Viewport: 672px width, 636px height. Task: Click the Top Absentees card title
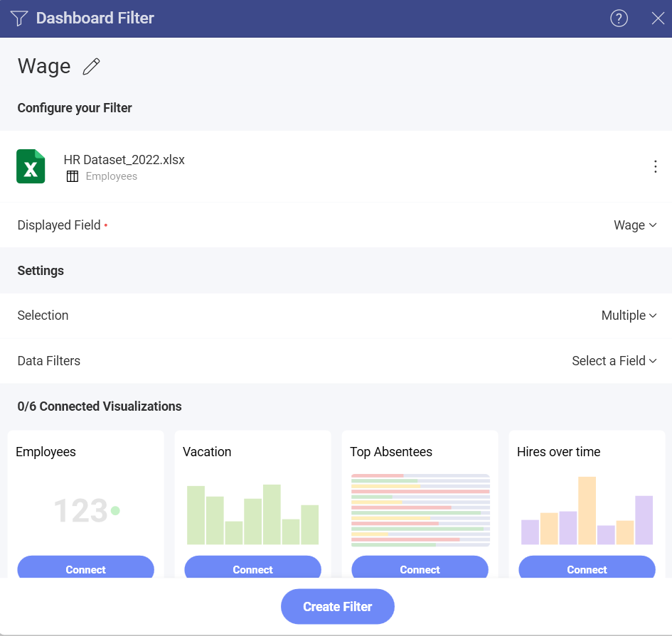pos(391,452)
